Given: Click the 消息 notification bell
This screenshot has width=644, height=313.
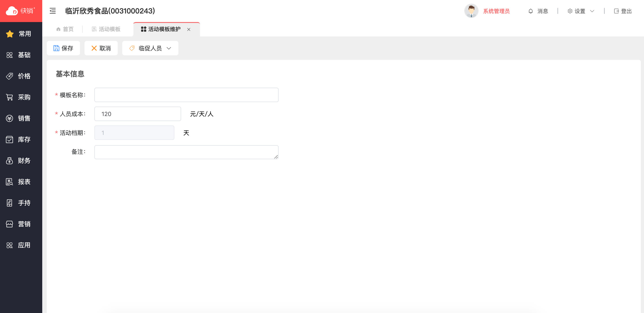Looking at the screenshot, I should (x=538, y=11).
